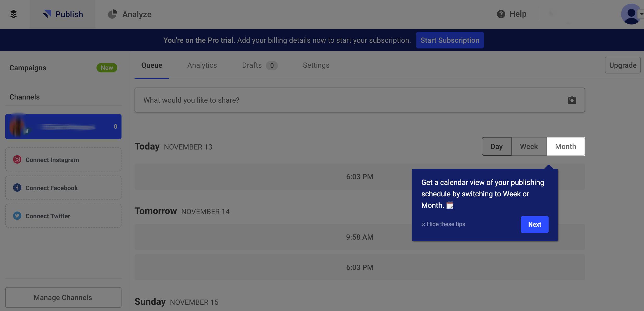Viewport: 644px width, 311px height.
Task: Open the user avatar account menu
Action: click(631, 14)
